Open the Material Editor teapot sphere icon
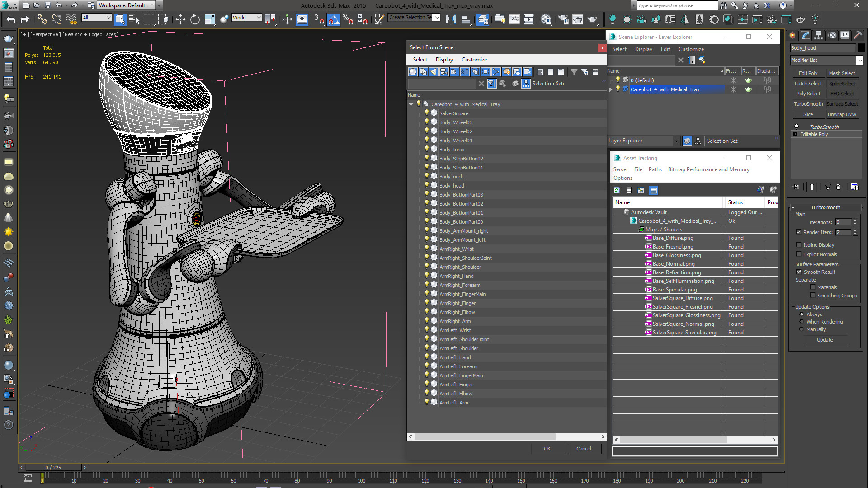Image resolution: width=868 pixels, height=488 pixels. tap(546, 19)
